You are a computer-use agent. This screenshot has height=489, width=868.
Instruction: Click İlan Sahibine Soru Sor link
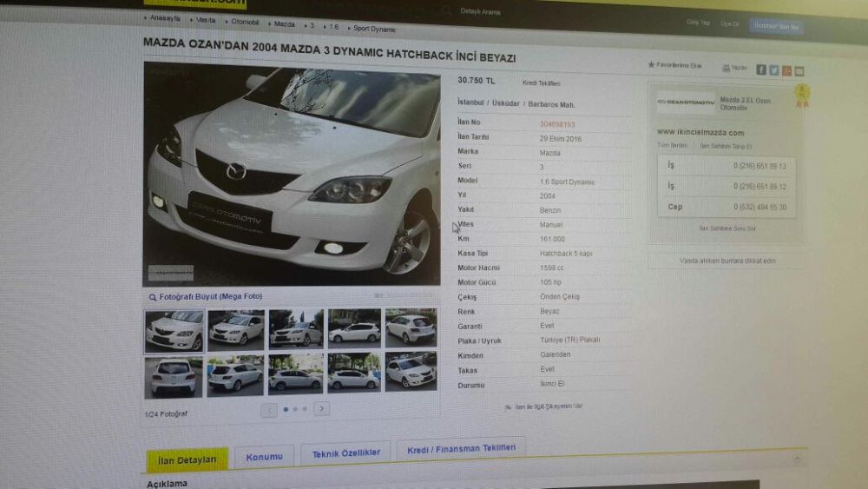click(x=727, y=228)
